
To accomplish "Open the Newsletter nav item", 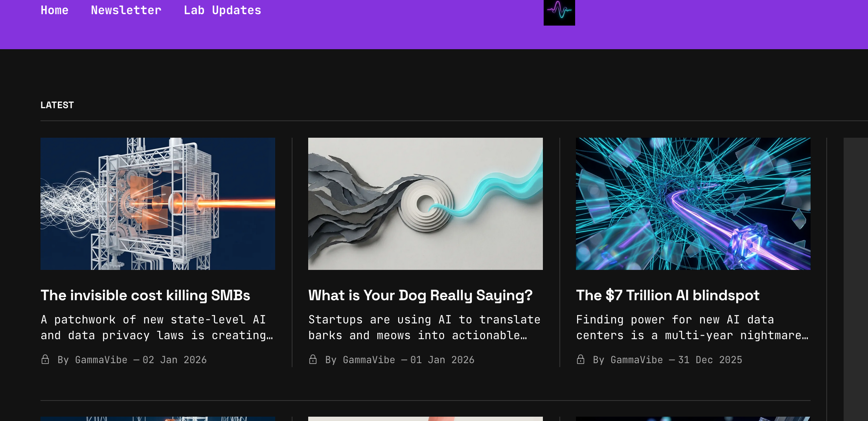I will point(126,10).
